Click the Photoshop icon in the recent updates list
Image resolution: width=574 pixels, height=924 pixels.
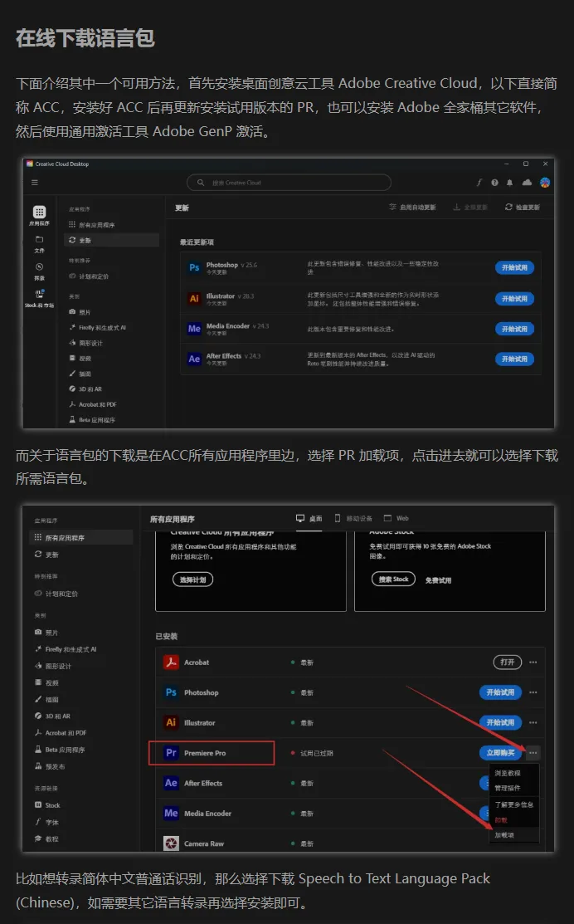(194, 267)
